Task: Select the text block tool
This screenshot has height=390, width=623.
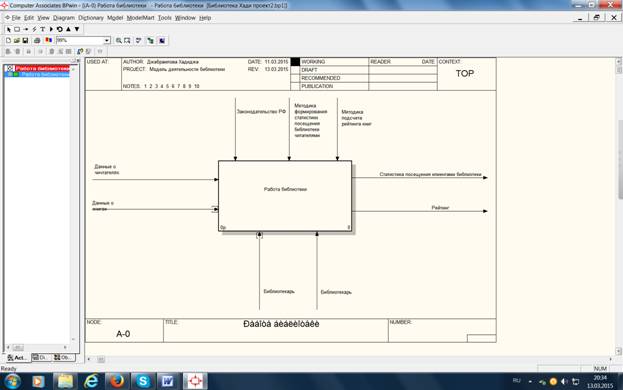Action: (43, 29)
